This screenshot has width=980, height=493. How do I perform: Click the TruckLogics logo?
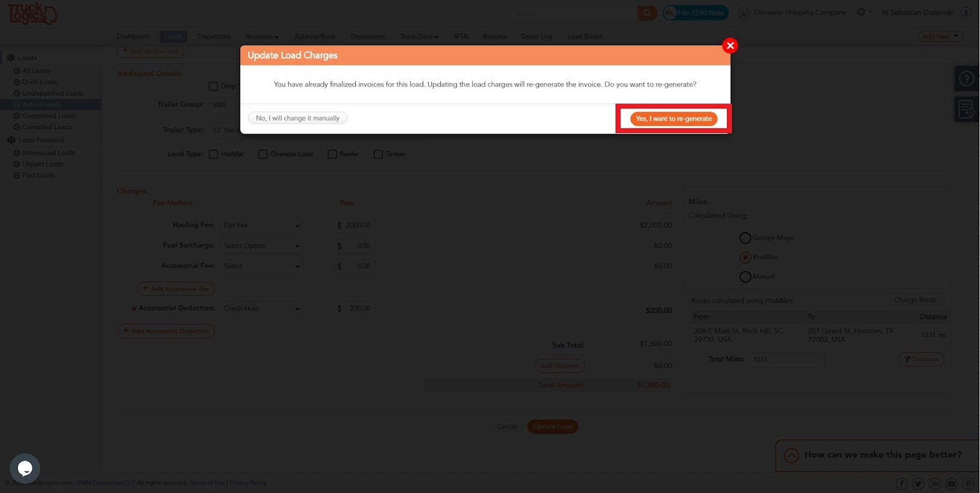pyautogui.click(x=32, y=13)
